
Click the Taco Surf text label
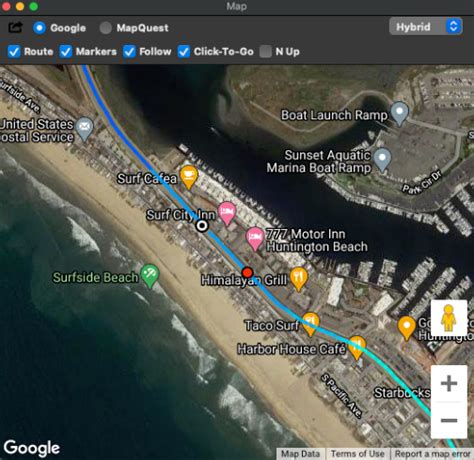[x=272, y=325]
